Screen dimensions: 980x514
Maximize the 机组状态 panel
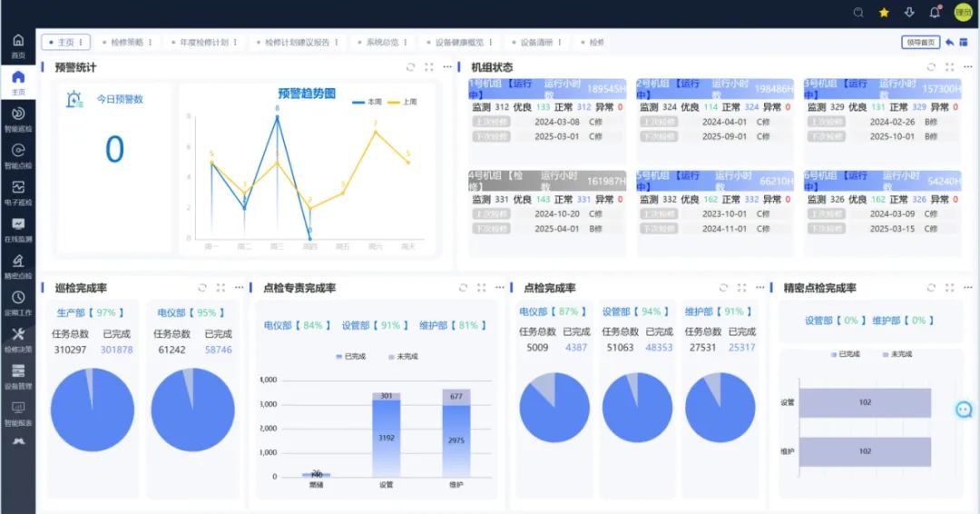point(949,67)
